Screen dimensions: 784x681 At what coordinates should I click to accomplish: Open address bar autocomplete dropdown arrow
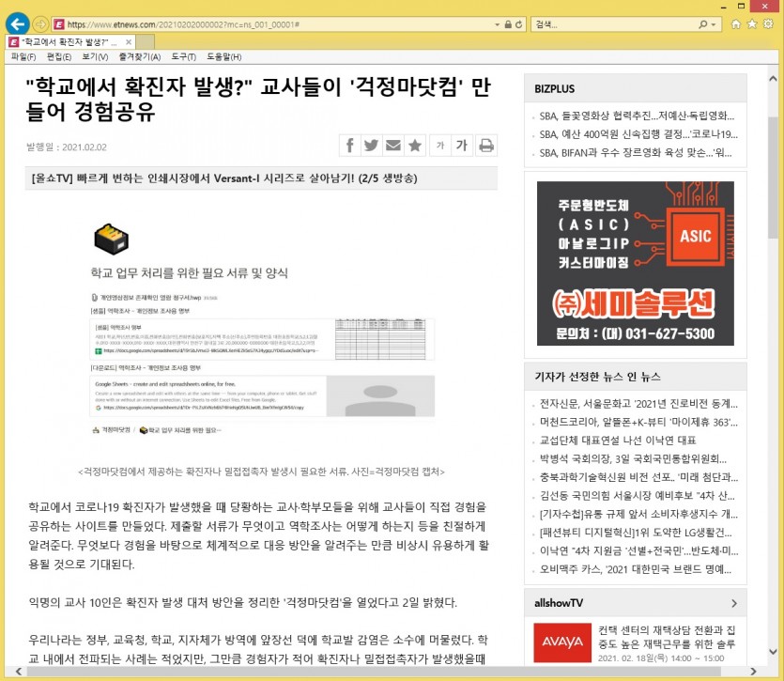[496, 24]
